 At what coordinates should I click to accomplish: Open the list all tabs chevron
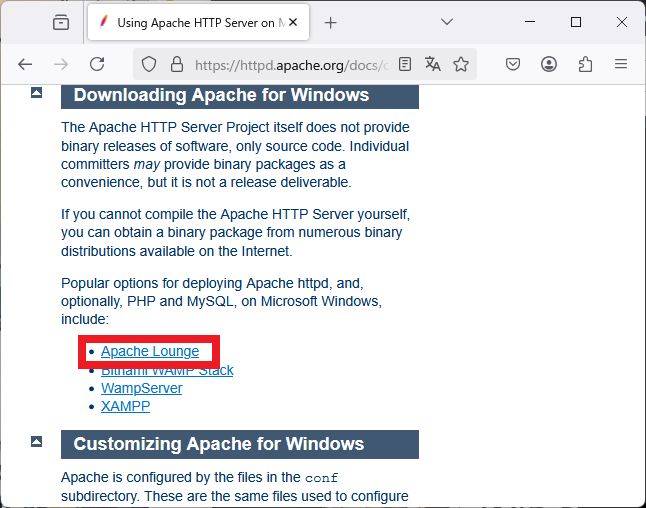coord(447,21)
